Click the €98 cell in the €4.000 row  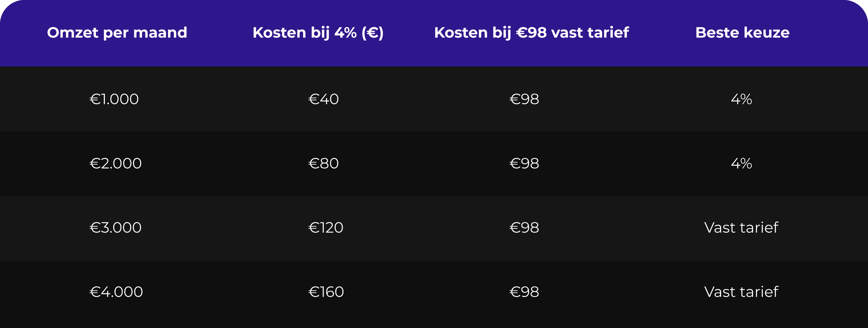click(524, 292)
